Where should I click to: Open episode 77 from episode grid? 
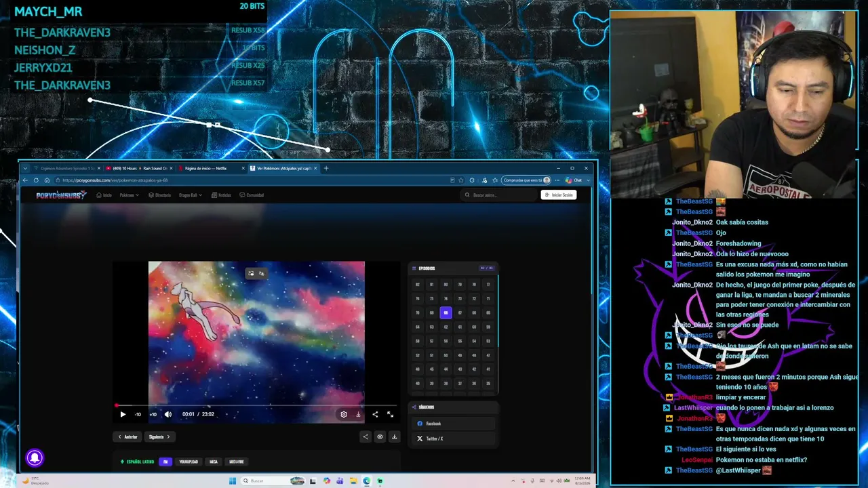click(x=488, y=285)
